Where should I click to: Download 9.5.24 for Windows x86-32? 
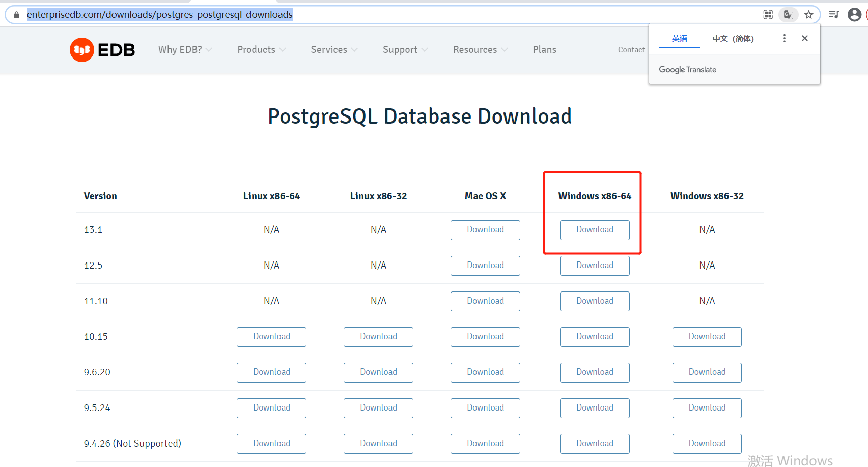tap(707, 408)
